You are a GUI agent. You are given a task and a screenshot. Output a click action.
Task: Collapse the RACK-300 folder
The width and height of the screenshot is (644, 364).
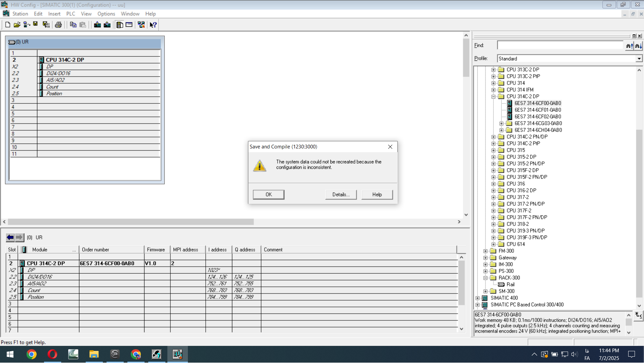(x=485, y=278)
